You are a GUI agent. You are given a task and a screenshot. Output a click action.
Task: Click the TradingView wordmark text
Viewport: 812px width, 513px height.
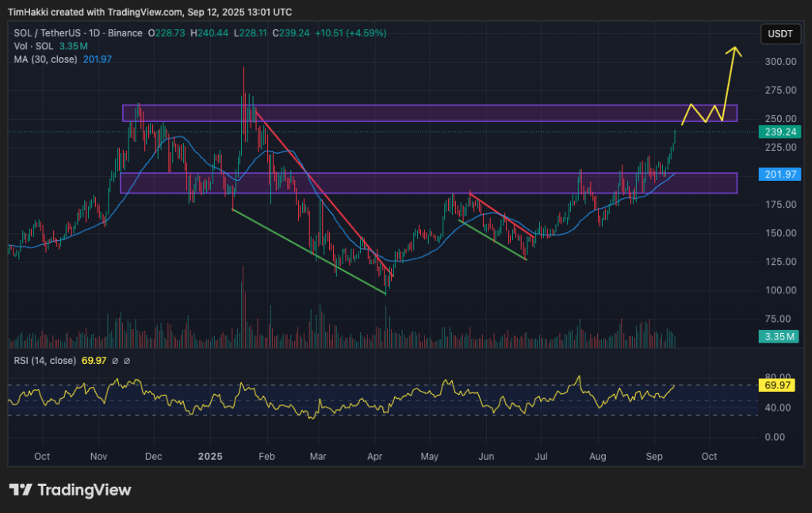(84, 489)
